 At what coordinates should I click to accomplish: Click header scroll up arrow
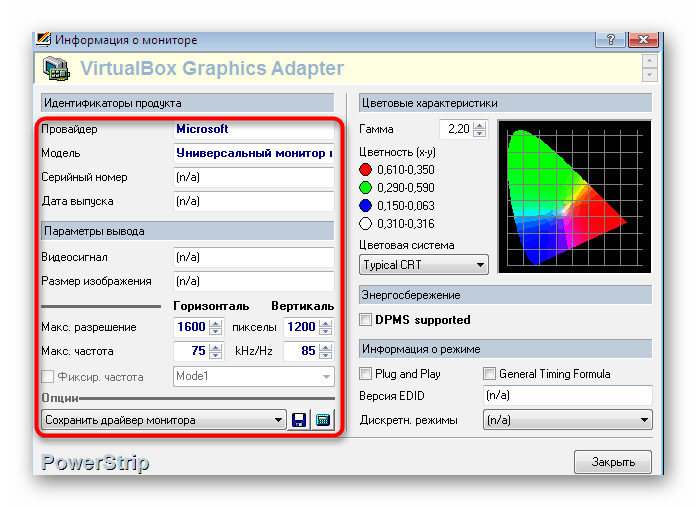(649, 61)
